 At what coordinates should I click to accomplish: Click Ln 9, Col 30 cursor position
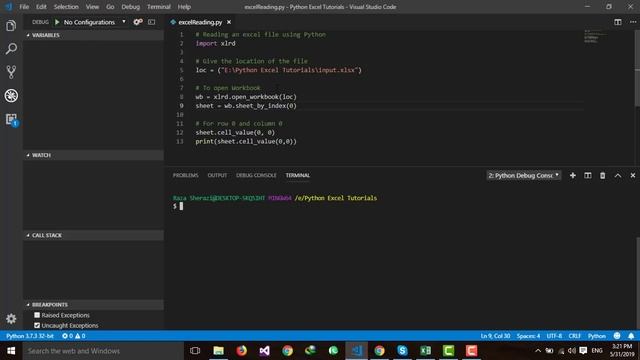click(495, 336)
